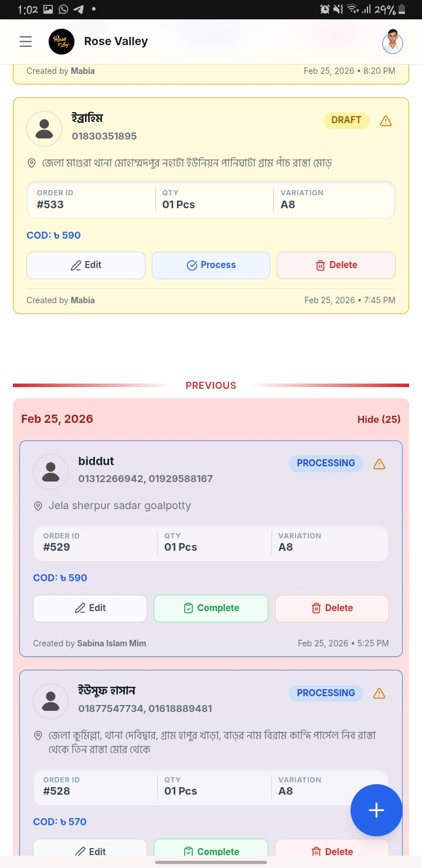This screenshot has height=868, width=422.
Task: Tap the Rose Valley logo icon
Action: click(x=62, y=42)
